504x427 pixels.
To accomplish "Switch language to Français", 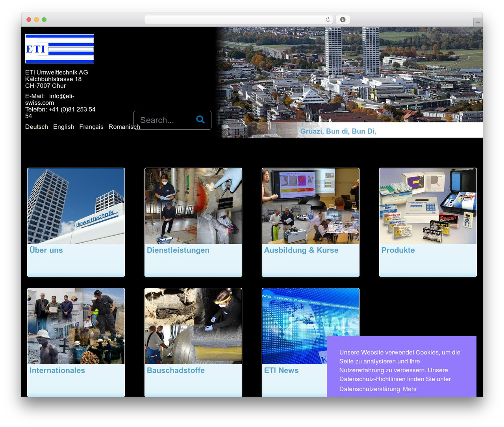I will pyautogui.click(x=91, y=127).
